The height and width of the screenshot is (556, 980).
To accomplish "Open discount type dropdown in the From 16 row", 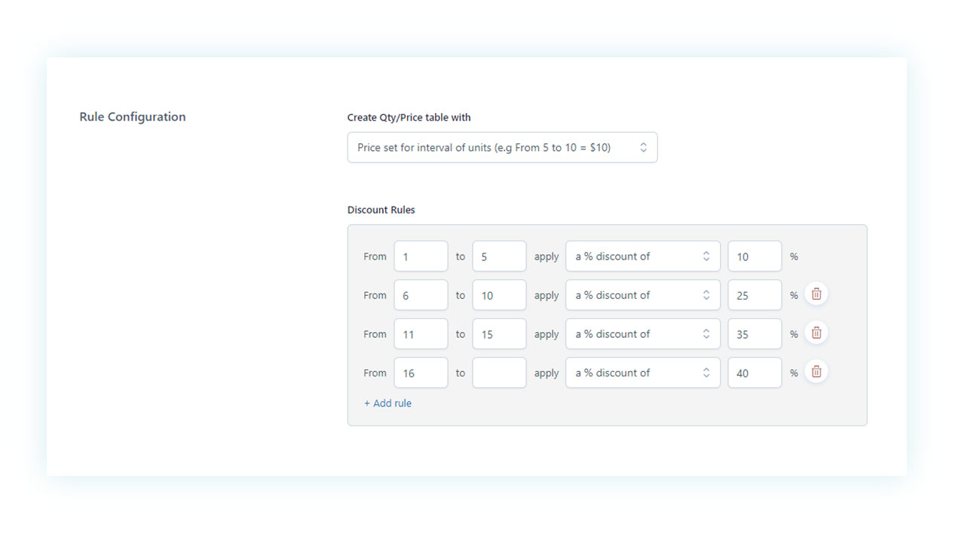I will pyautogui.click(x=643, y=373).
